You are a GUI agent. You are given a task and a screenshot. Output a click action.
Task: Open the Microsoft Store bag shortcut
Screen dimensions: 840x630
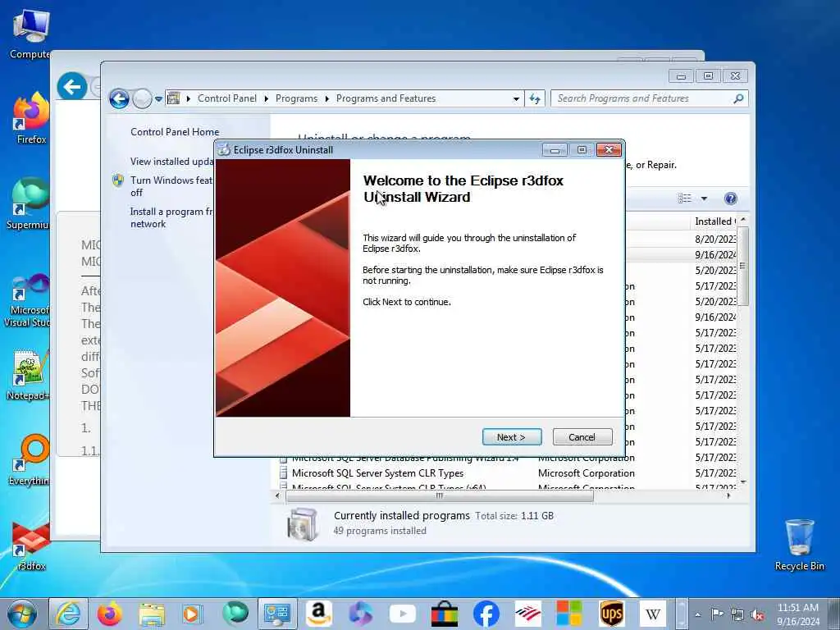click(445, 614)
